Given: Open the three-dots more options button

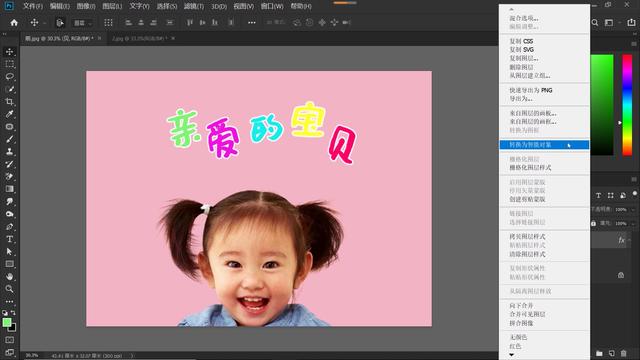Looking at the screenshot, I should click(252, 23).
